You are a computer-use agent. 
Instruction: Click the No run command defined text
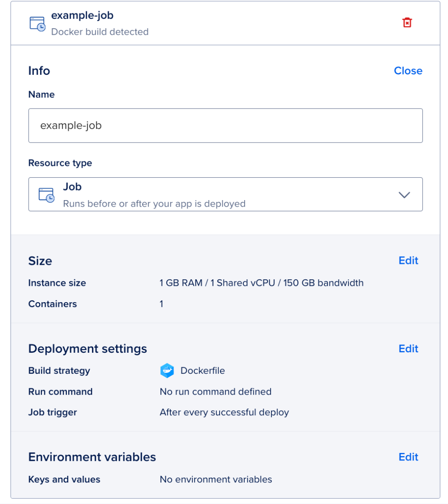[216, 391]
